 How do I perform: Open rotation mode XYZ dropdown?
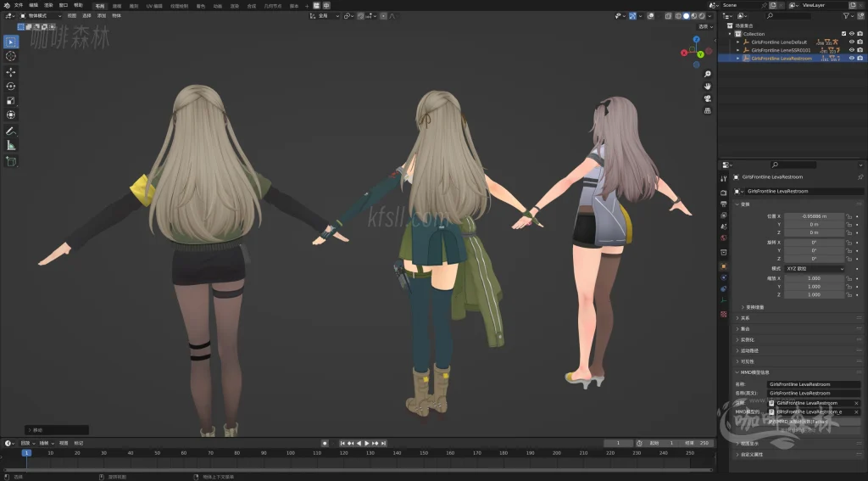point(815,269)
